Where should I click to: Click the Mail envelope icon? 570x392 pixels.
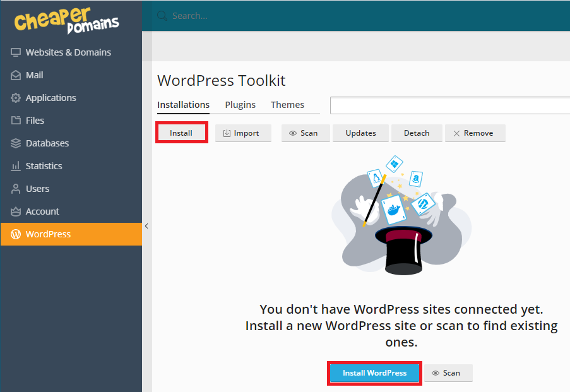coord(16,75)
